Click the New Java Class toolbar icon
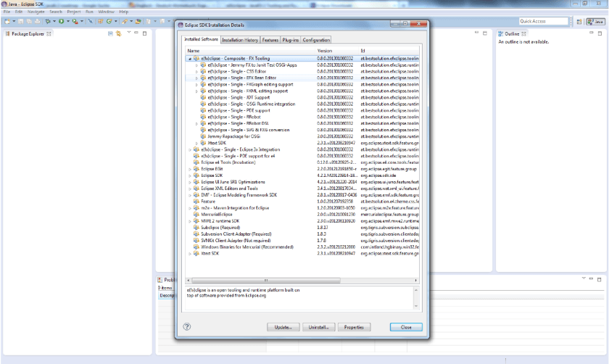The image size is (609, 364). click(x=109, y=21)
